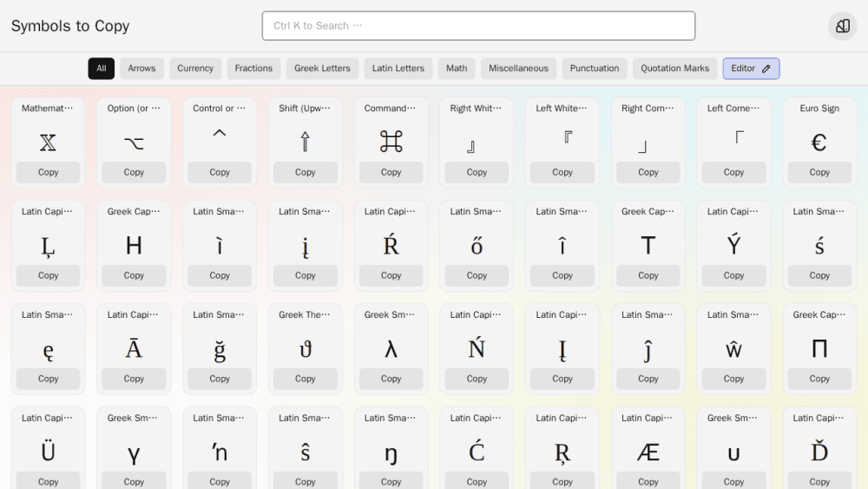Filter by Math symbols
868x489 pixels.
[457, 69]
